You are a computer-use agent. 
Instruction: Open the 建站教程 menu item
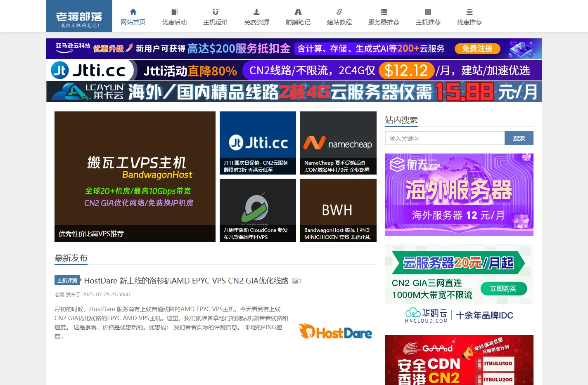[x=339, y=22]
